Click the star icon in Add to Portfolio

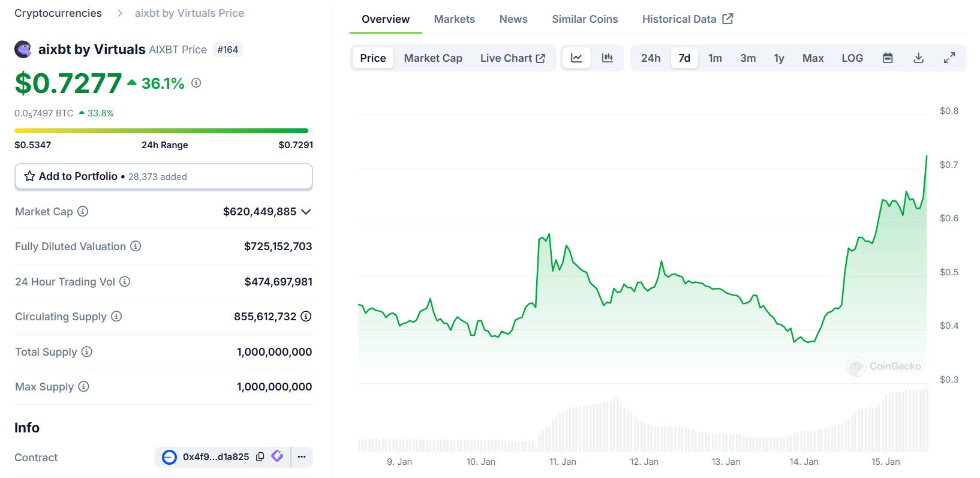pos(29,176)
